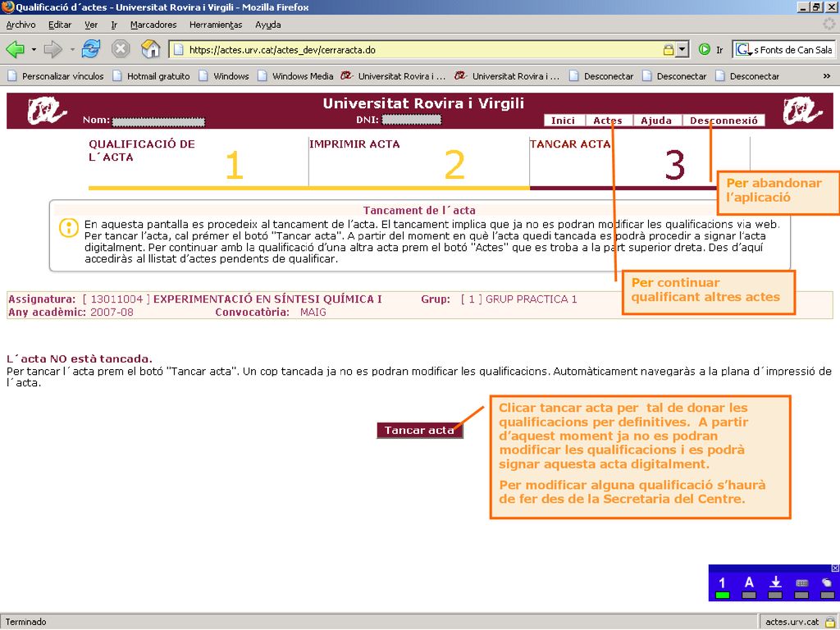Open the Windows bookmark

tap(224, 76)
